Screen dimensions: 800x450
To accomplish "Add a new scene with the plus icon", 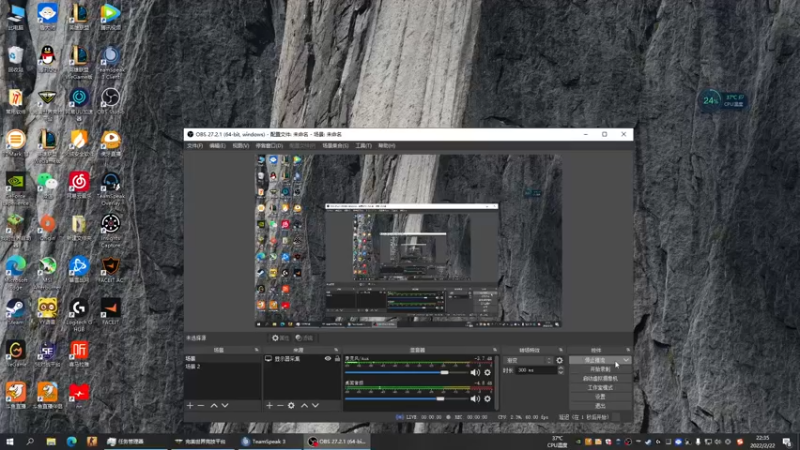I will (x=190, y=405).
